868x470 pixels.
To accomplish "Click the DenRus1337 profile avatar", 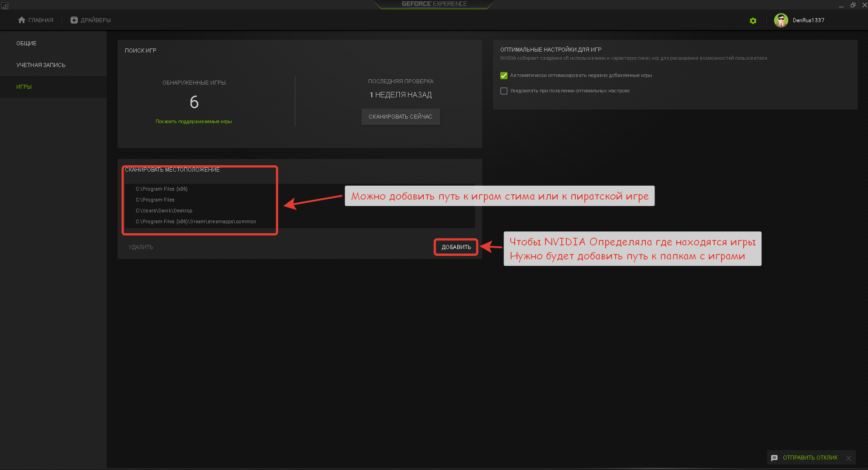I will point(781,20).
